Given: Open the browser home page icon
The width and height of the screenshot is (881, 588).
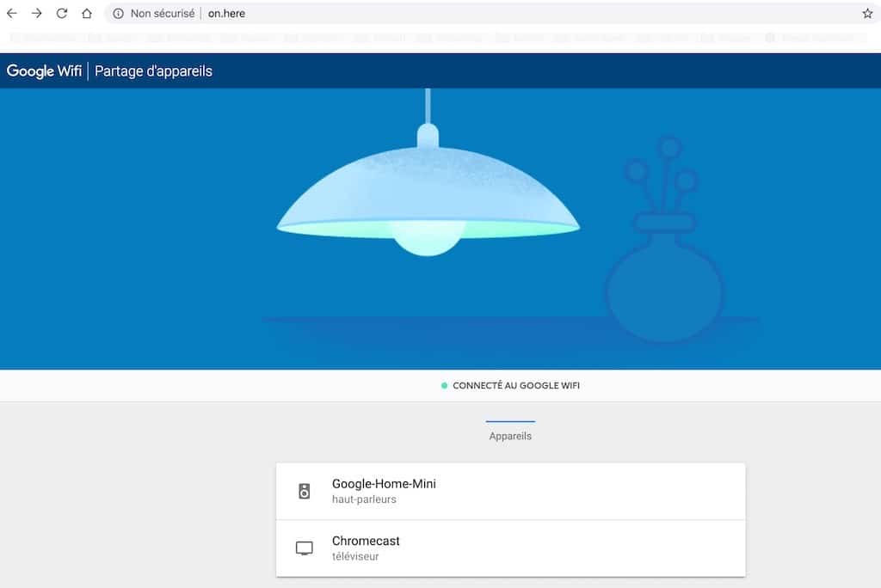Looking at the screenshot, I should [x=87, y=14].
